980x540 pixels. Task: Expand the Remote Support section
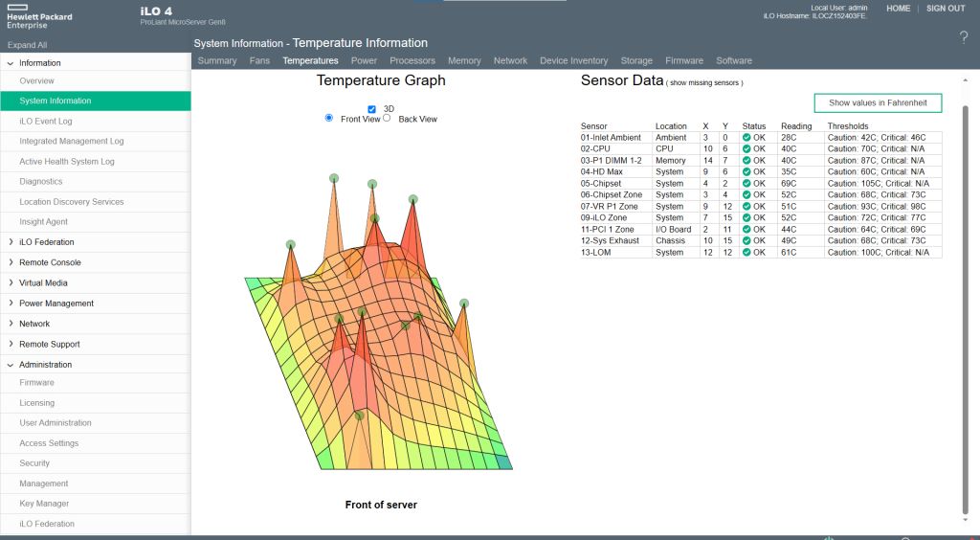click(x=11, y=344)
